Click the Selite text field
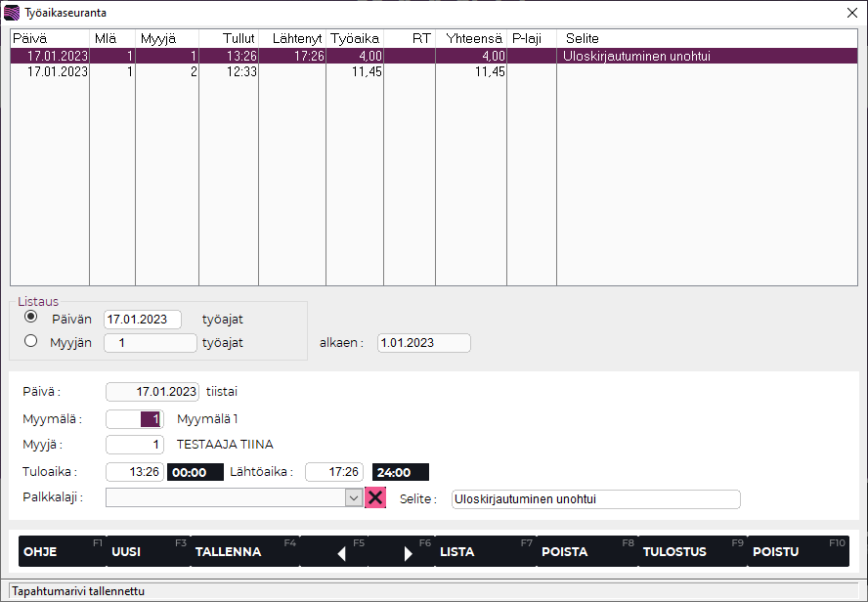The image size is (868, 602). (x=595, y=499)
